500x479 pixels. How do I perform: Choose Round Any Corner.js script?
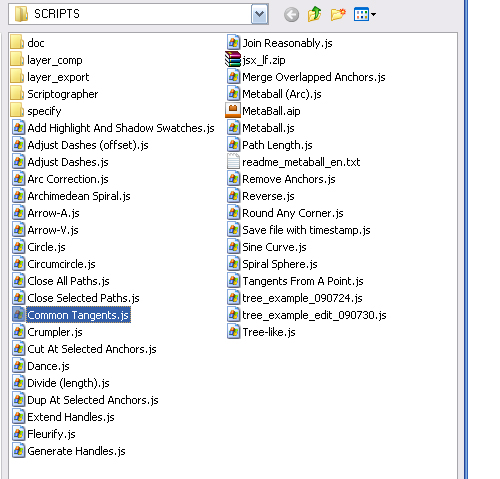[285, 213]
